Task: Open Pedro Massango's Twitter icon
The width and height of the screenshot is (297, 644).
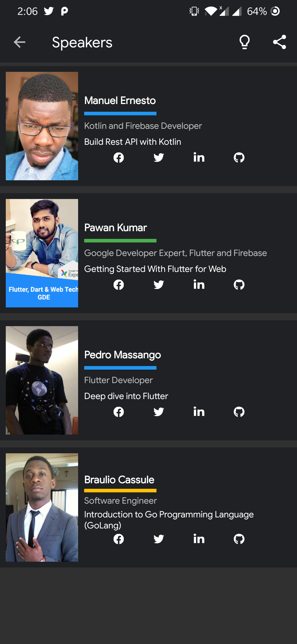Action: 159,412
